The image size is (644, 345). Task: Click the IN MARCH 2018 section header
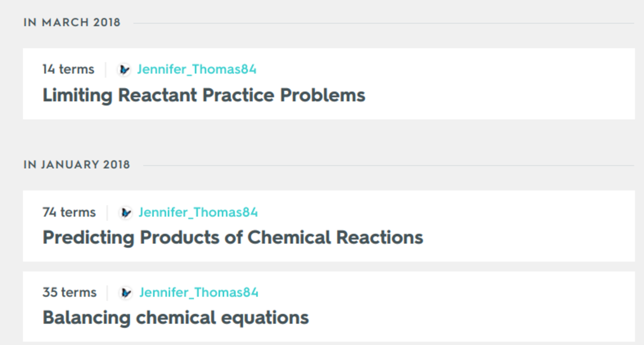tap(72, 22)
